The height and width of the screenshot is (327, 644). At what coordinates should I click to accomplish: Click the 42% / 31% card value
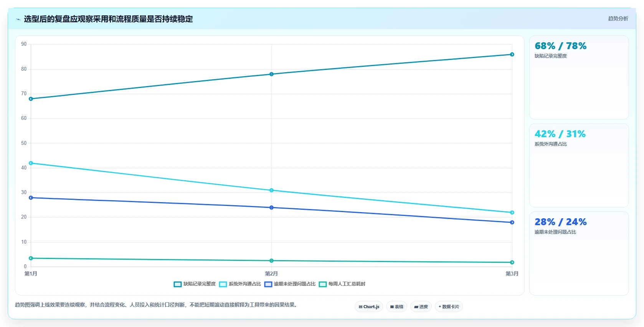click(x=560, y=134)
